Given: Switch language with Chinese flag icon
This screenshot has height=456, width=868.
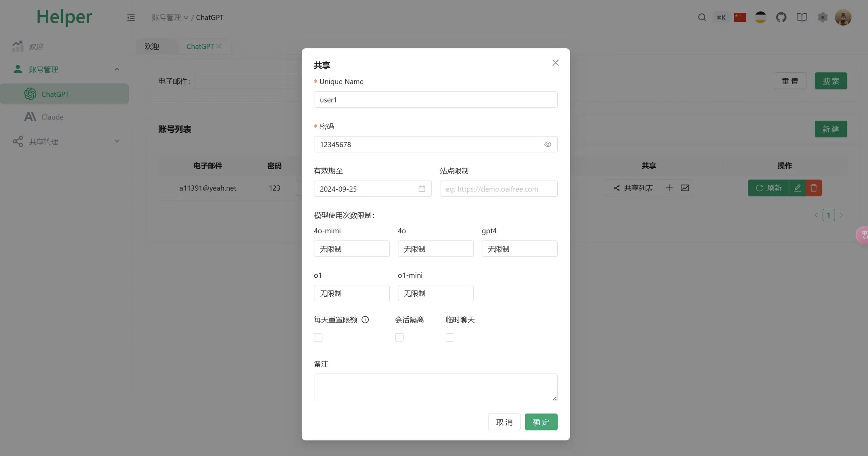Looking at the screenshot, I should (x=740, y=18).
